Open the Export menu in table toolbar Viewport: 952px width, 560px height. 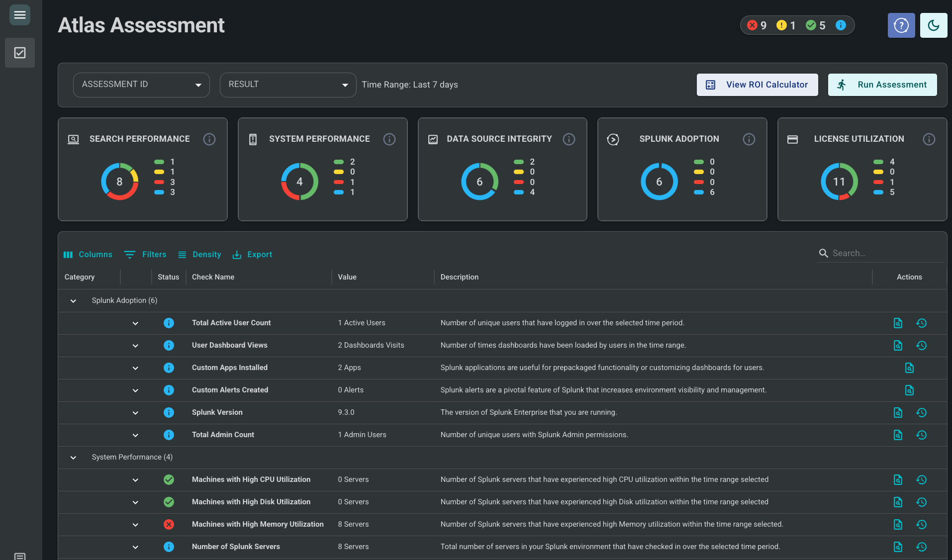[x=252, y=255]
